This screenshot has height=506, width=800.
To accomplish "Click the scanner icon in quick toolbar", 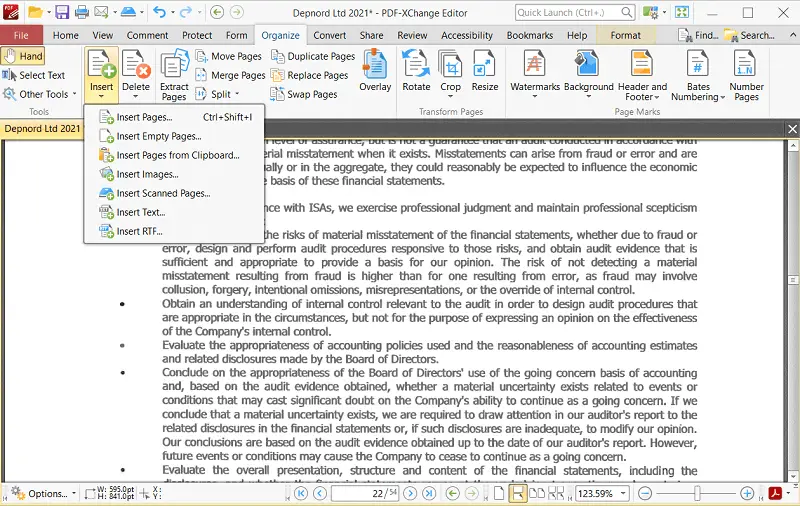I will [x=129, y=12].
